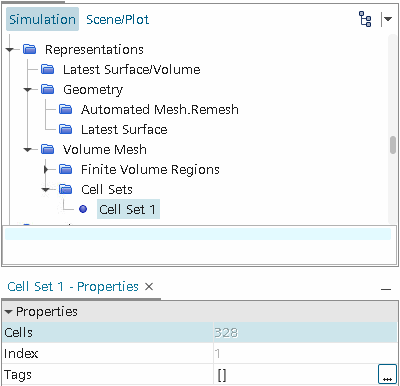Click the Representations folder icon
The width and height of the screenshot is (400, 386).
pos(29,50)
